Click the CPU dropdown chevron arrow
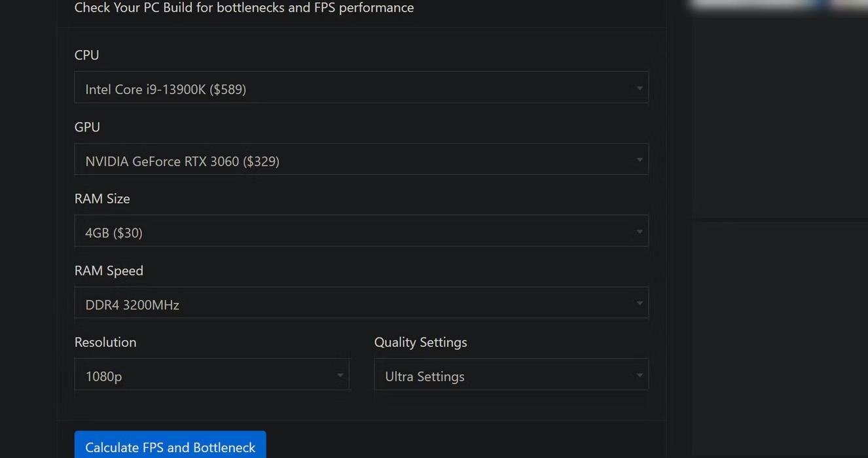The width and height of the screenshot is (868, 458). click(x=639, y=87)
